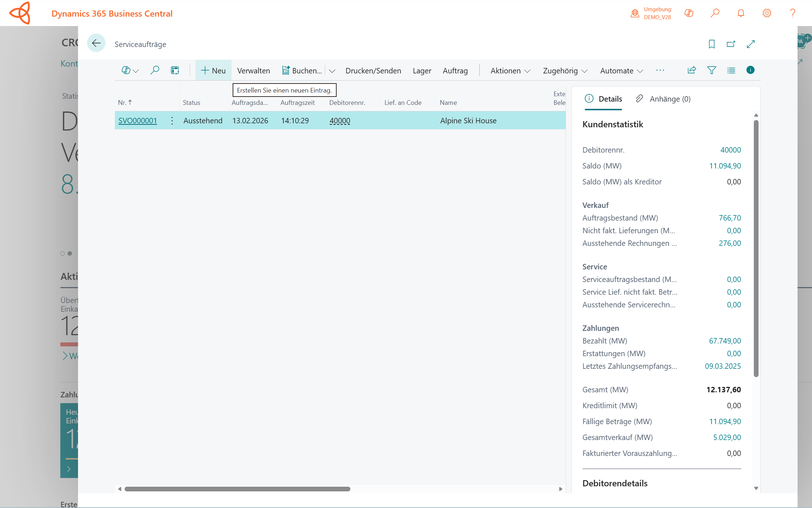Image resolution: width=812 pixels, height=508 pixels.
Task: Open the settings gear icon
Action: 767,13
